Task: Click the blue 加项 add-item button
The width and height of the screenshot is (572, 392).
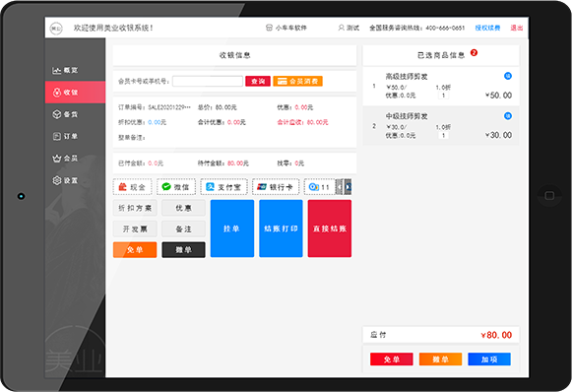Action: click(489, 359)
